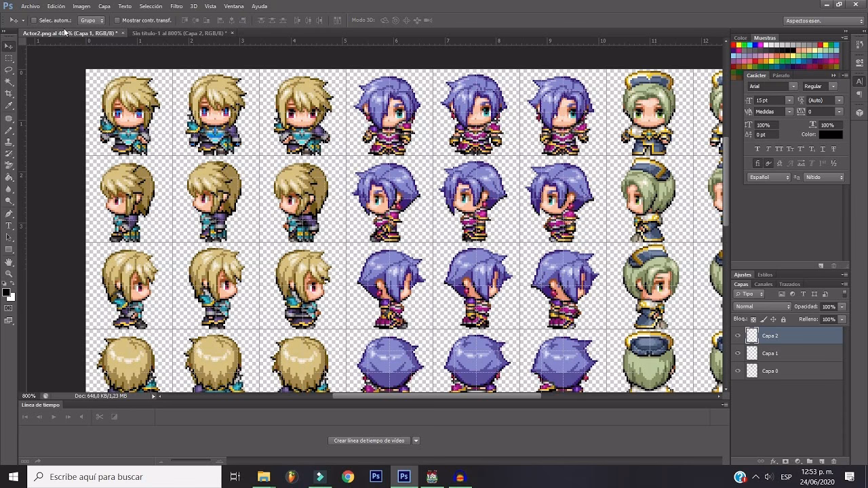Image resolution: width=868 pixels, height=488 pixels.
Task: Click the black text Color swatch
Action: [831, 134]
